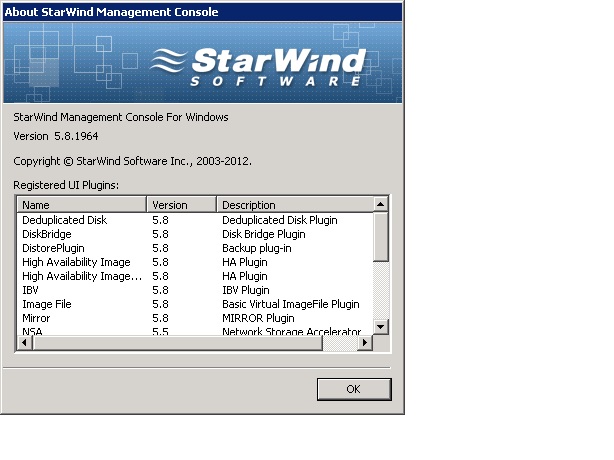614x460 pixels.
Task: Click the Registered UI Plugins label
Action: pyautogui.click(x=66, y=185)
